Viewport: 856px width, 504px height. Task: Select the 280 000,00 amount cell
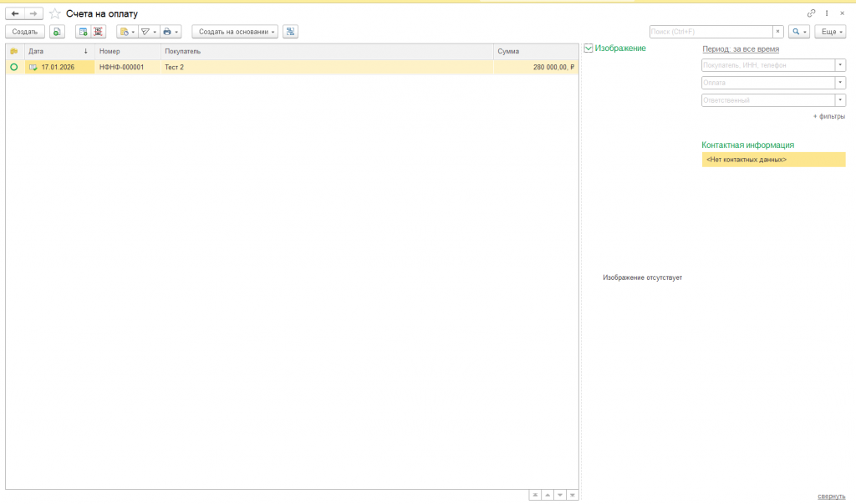(536, 67)
